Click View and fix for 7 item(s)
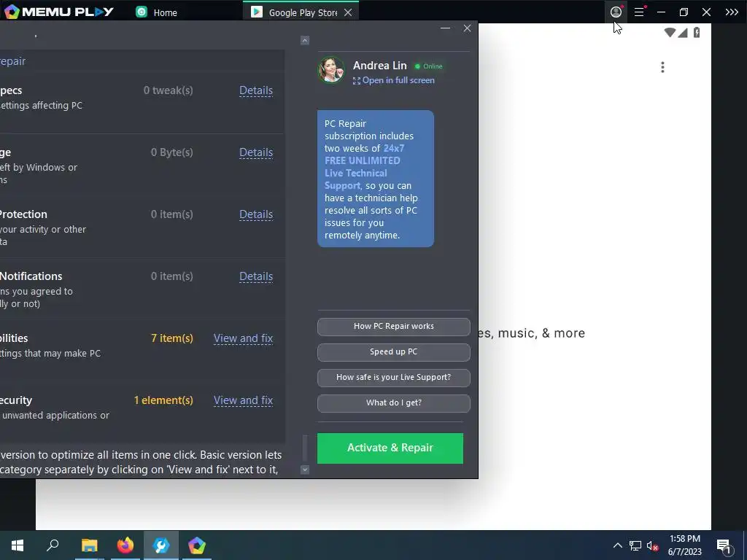747x560 pixels. [243, 338]
